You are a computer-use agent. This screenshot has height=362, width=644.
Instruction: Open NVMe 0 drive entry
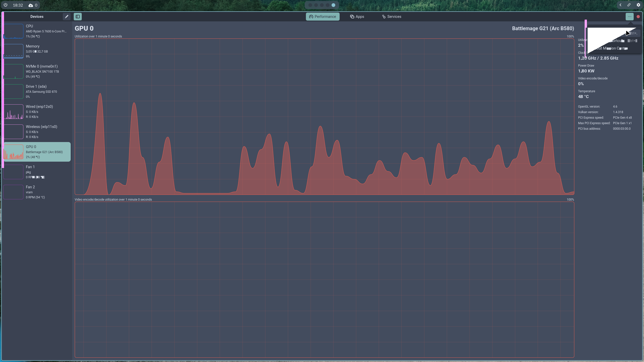pyautogui.click(x=37, y=71)
